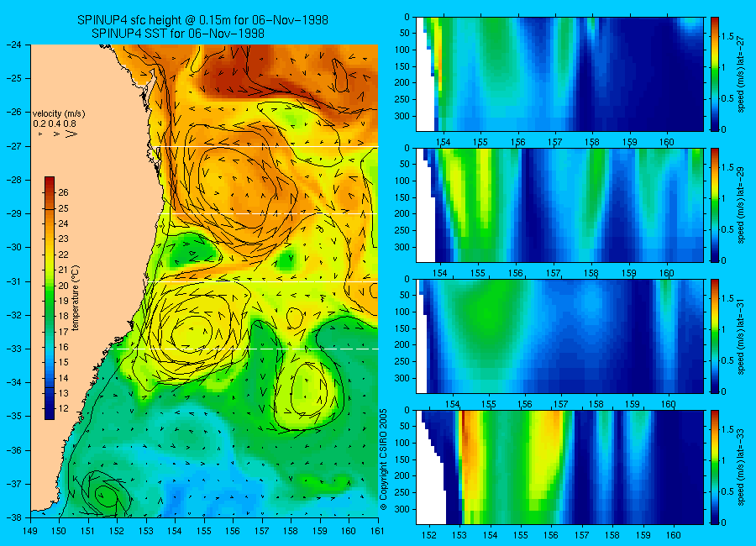The height and width of the screenshot is (546, 756).
Task: Click the "16" value on the temperature scale
Action: tap(63, 347)
